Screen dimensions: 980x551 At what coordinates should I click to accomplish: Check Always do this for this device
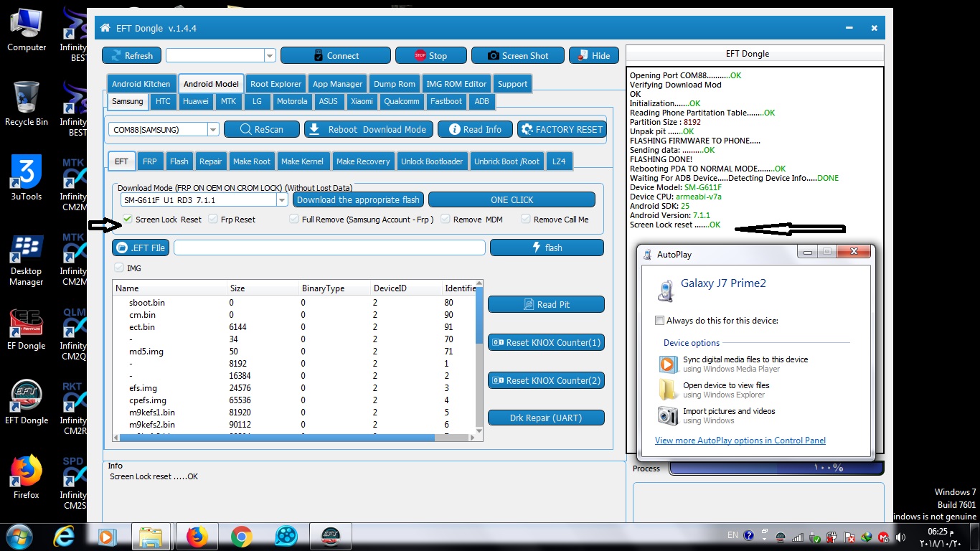pos(659,321)
